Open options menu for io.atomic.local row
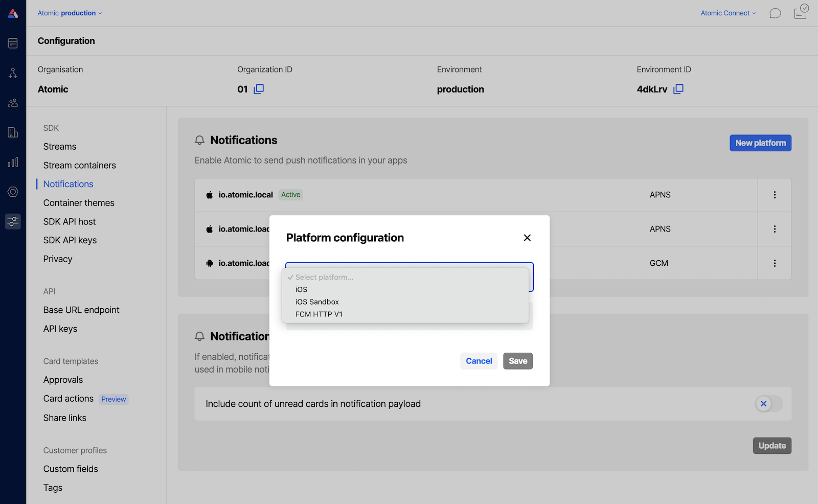Screen dimensions: 818x504 (775, 195)
